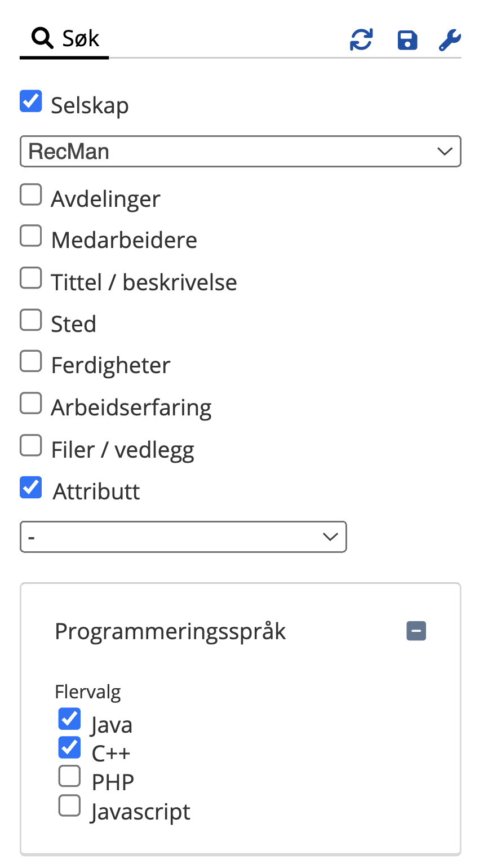This screenshot has height=868, width=479.
Task: Enable Arbeidserfaring search filter
Action: point(31,403)
